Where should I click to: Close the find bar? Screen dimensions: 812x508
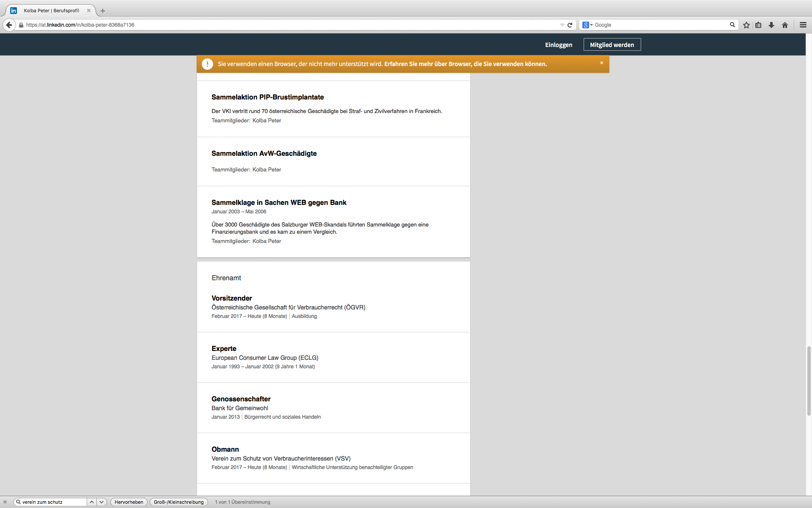[x=5, y=502]
